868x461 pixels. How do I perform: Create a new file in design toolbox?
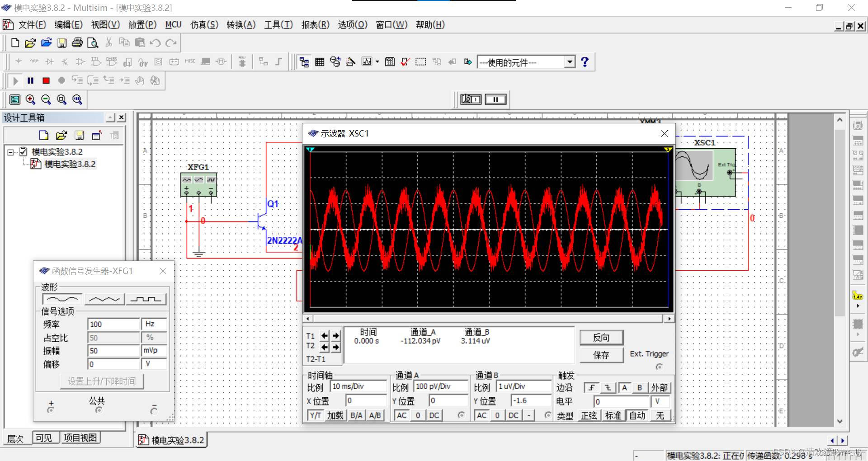tap(44, 135)
